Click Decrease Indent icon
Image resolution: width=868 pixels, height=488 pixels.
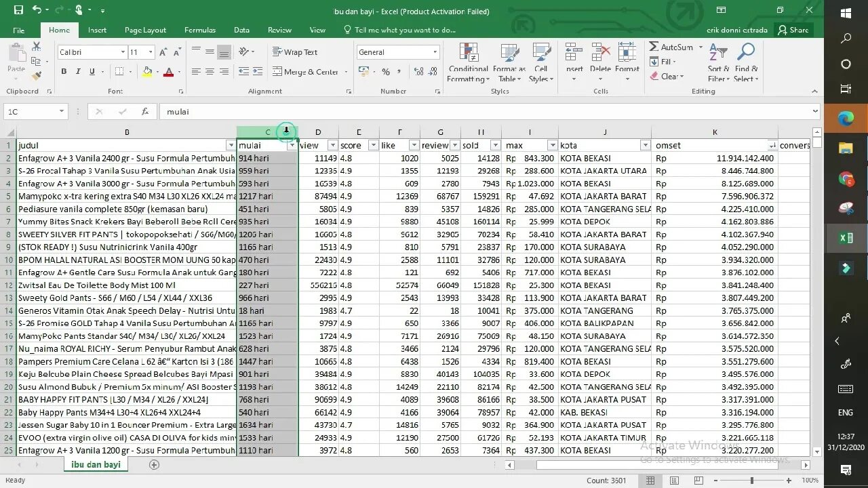pyautogui.click(x=243, y=72)
